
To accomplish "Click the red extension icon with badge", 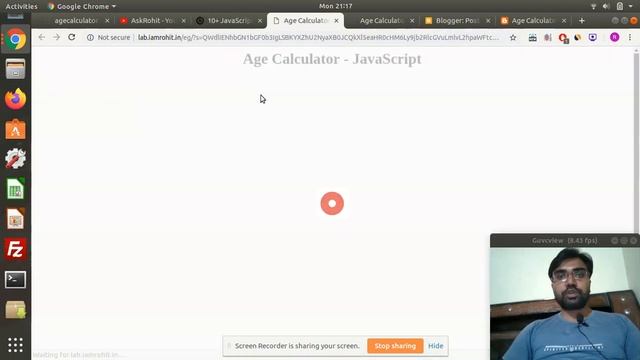I will tap(563, 38).
